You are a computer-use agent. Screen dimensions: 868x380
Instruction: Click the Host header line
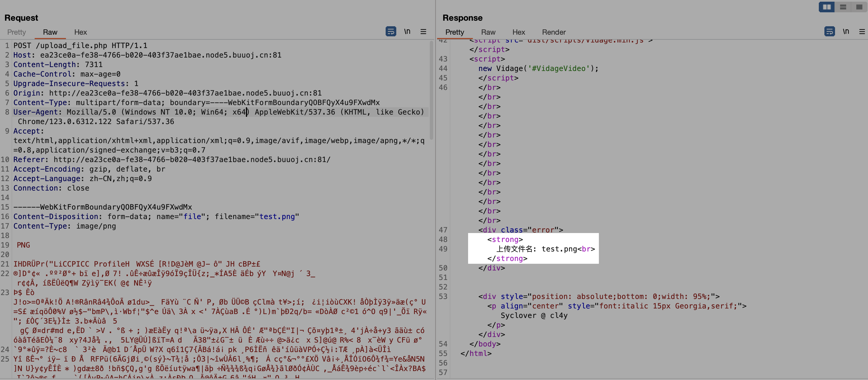147,55
